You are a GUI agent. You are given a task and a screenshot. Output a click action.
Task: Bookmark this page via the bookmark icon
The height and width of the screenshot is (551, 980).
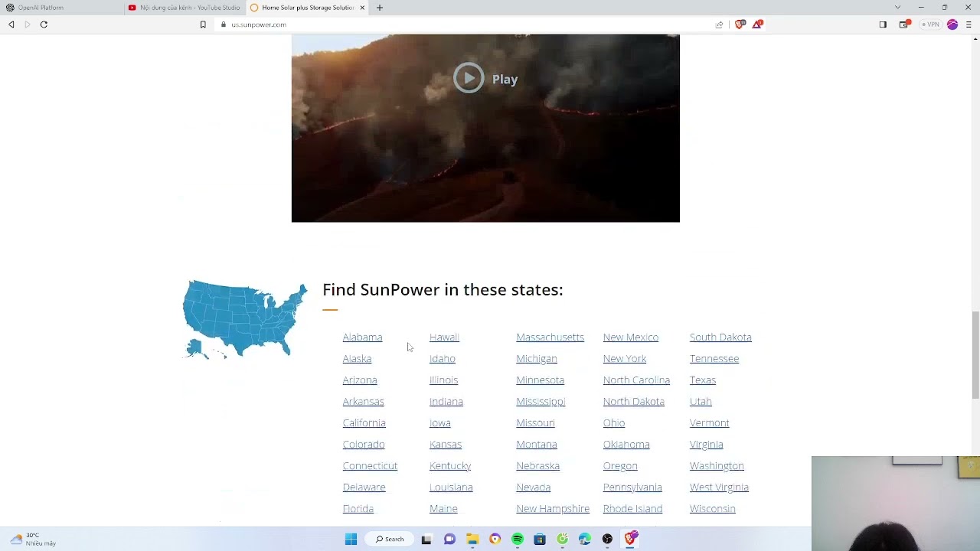tap(203, 24)
